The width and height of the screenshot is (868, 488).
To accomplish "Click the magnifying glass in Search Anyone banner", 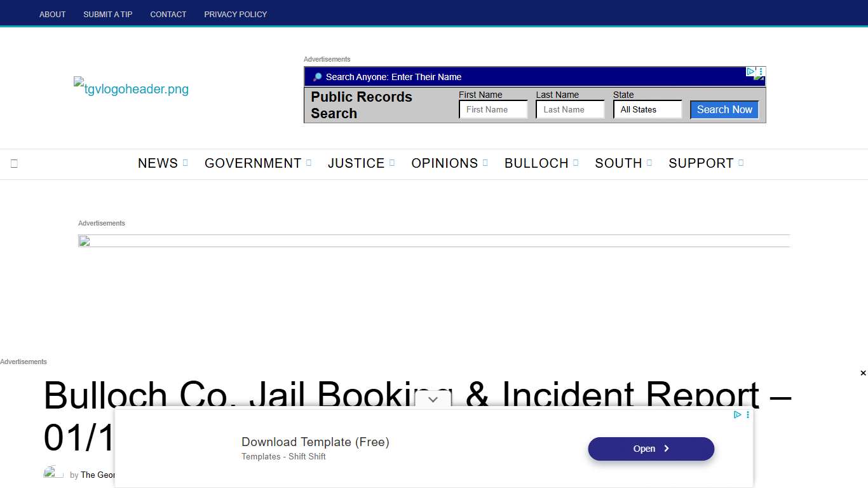I will 316,76.
